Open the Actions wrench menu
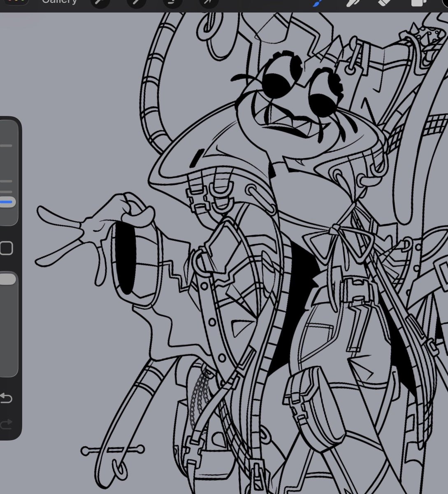 point(100,2)
